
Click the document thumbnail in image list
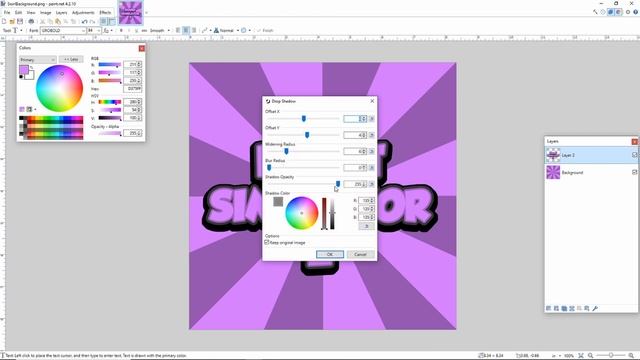pyautogui.click(x=131, y=13)
